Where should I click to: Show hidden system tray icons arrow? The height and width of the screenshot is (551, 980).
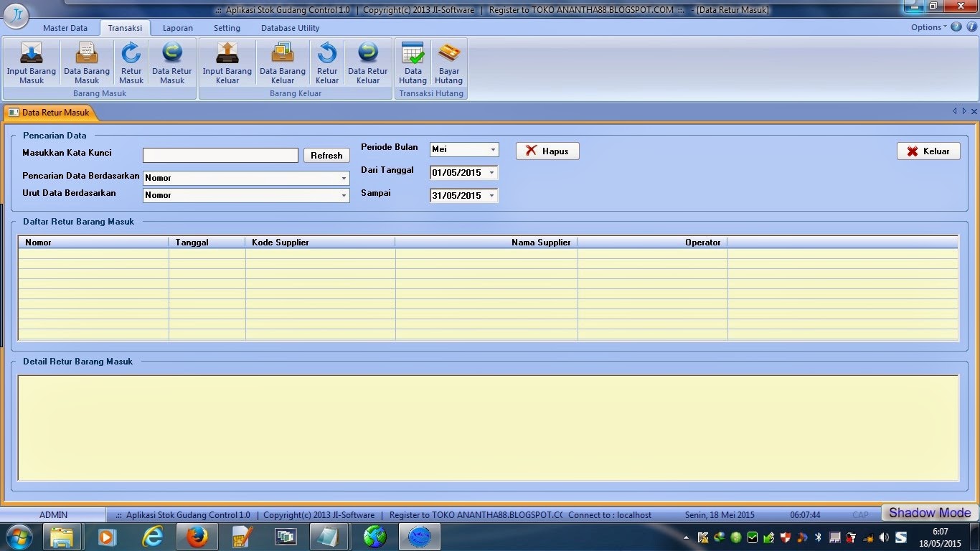tap(687, 537)
